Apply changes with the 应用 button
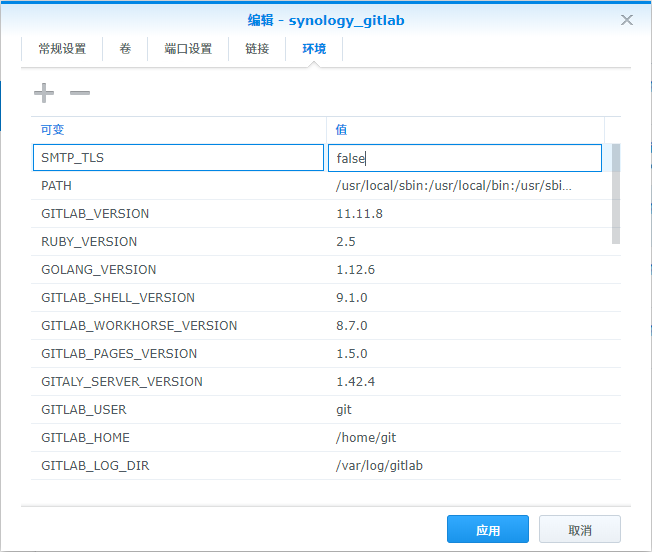This screenshot has height=552, width=652. point(488,529)
